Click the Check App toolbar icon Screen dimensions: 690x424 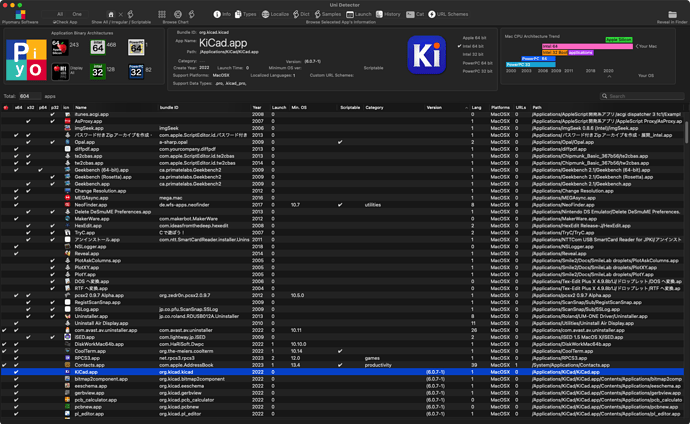click(x=65, y=15)
